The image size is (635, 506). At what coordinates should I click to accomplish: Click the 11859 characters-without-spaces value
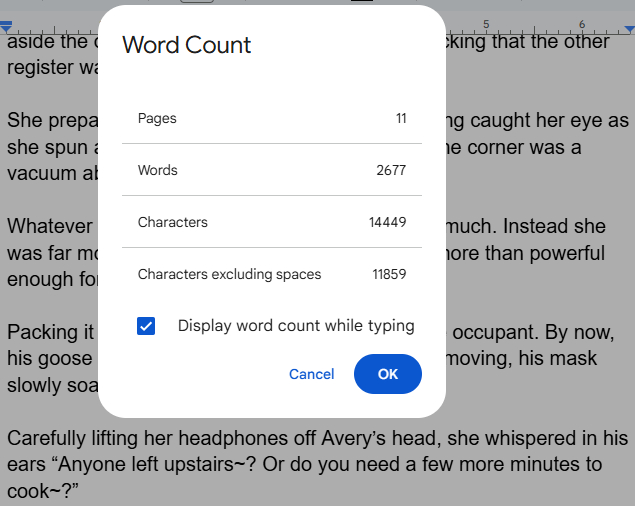[389, 274]
